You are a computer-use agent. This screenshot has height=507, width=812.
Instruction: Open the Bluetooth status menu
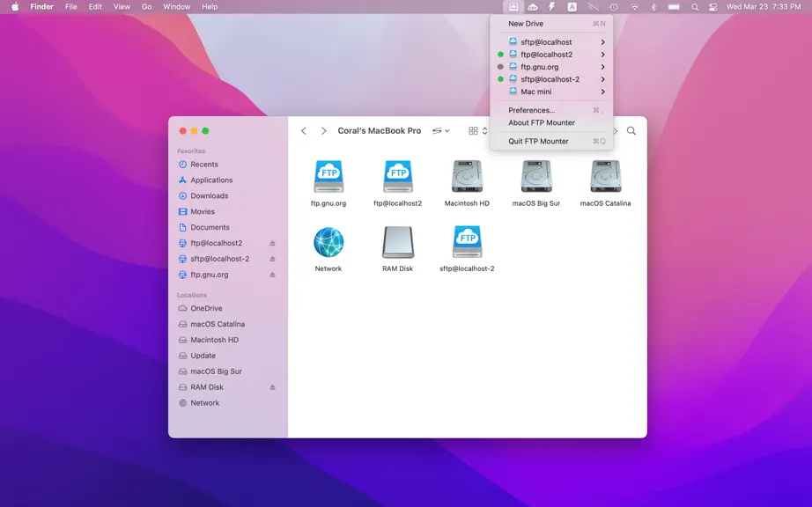click(x=653, y=7)
